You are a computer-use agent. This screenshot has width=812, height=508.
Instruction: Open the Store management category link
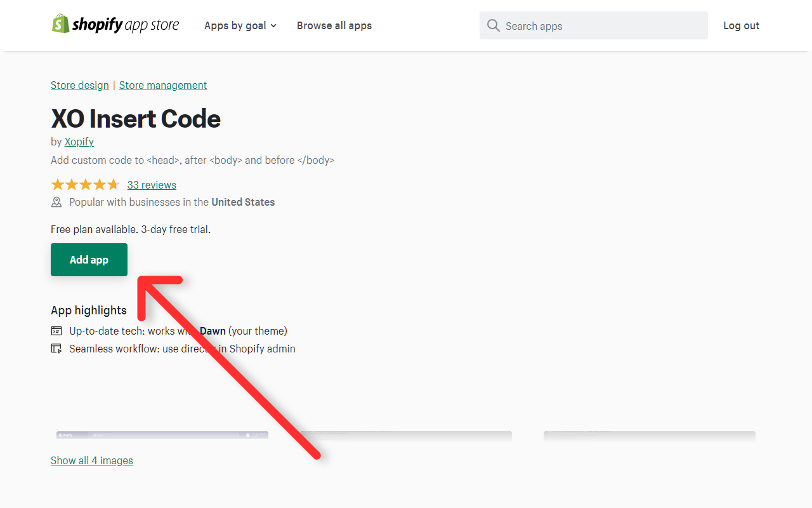click(x=163, y=85)
